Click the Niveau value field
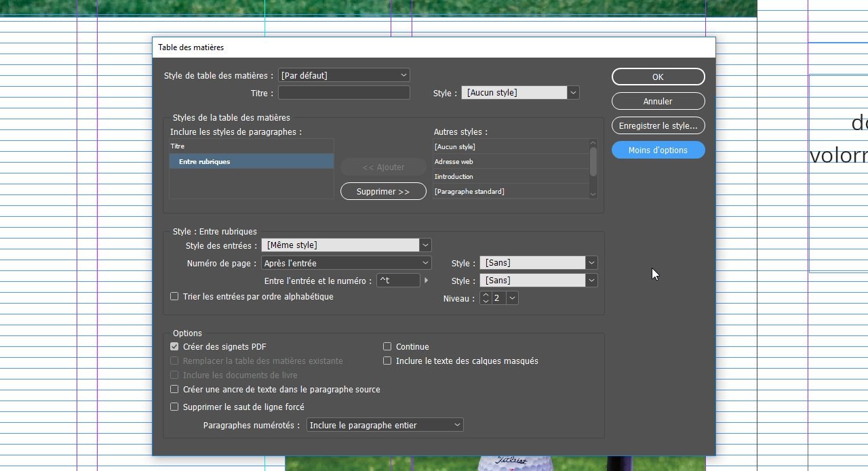The image size is (868, 471). [498, 298]
